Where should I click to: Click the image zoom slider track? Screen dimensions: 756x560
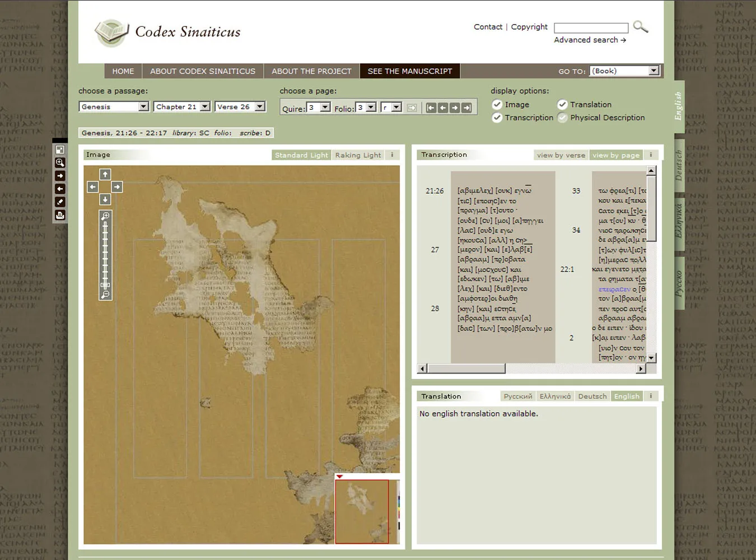point(105,252)
